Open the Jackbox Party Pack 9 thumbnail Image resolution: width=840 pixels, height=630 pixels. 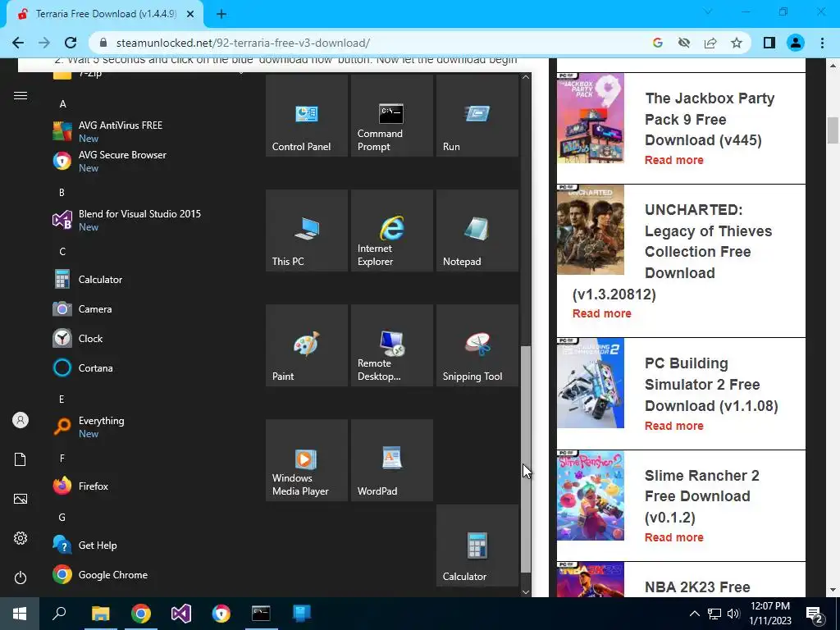pos(591,118)
